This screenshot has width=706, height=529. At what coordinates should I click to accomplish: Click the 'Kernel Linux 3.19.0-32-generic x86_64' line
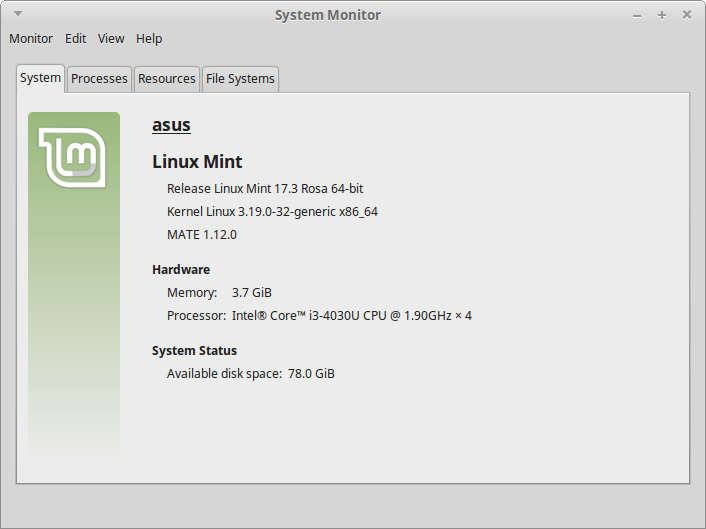pyautogui.click(x=272, y=212)
